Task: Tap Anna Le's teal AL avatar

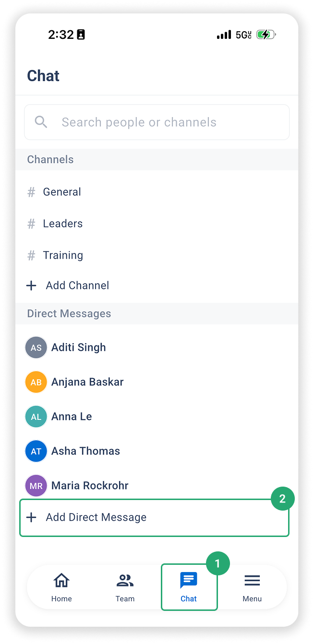Action: point(36,417)
